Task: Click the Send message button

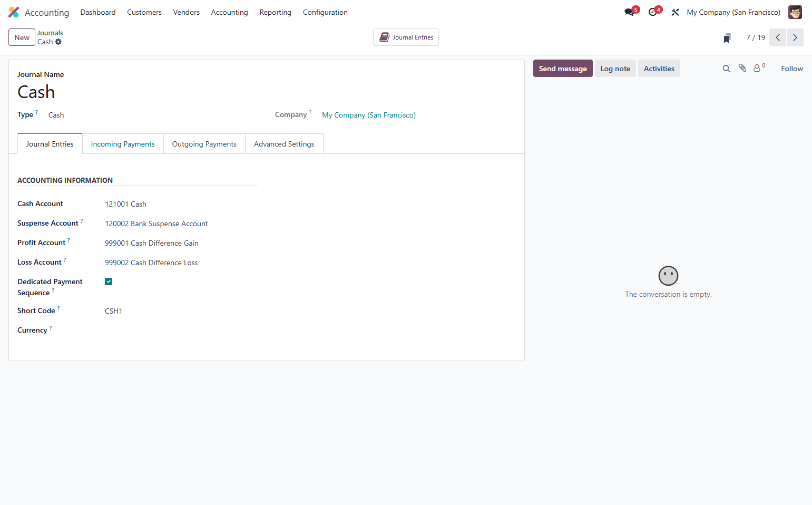Action: (563, 69)
